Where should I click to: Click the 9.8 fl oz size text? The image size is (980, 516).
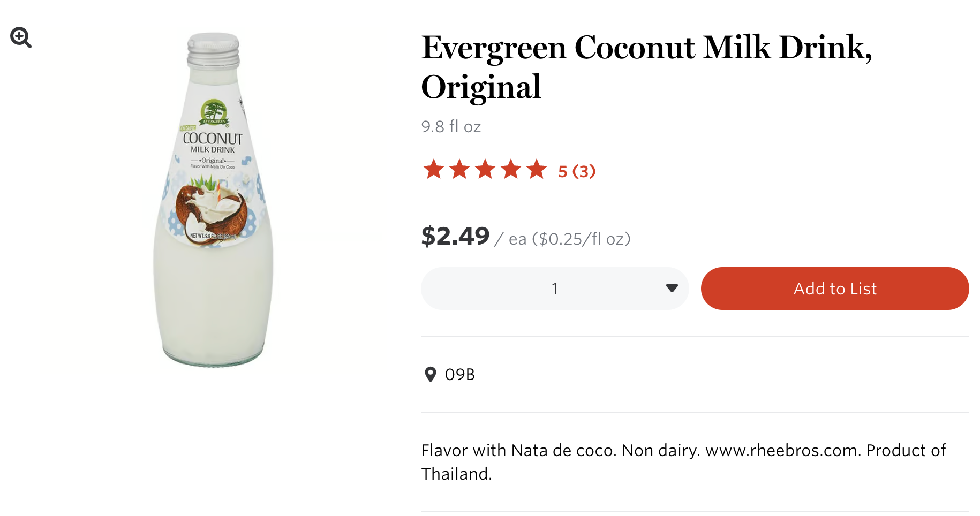(451, 127)
